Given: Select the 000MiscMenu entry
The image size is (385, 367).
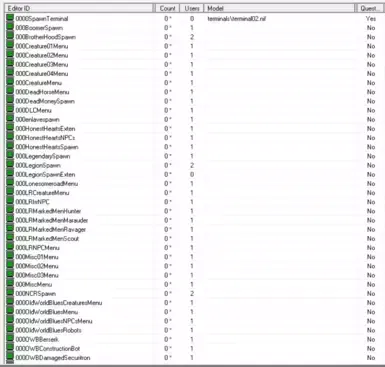Looking at the screenshot, I should [x=34, y=284].
